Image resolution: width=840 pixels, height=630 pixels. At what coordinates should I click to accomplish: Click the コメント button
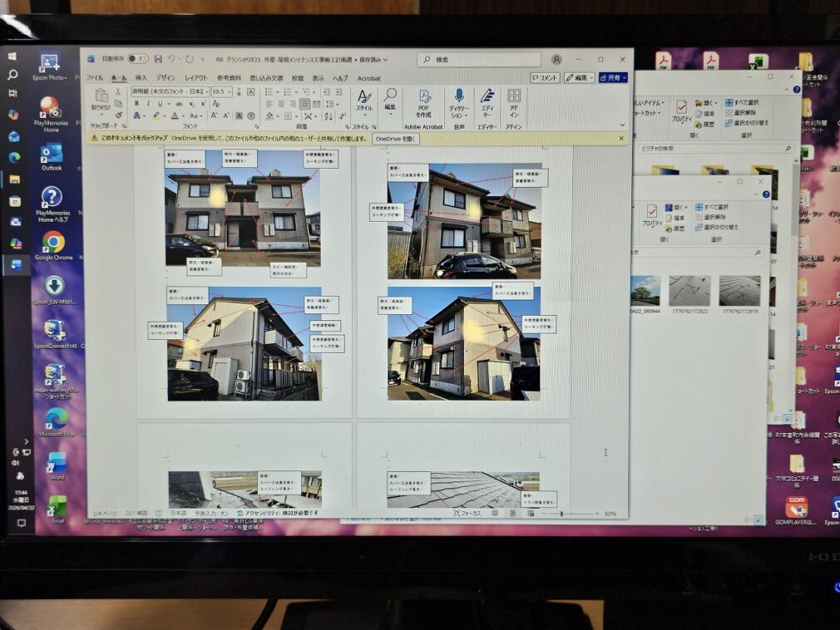[546, 77]
